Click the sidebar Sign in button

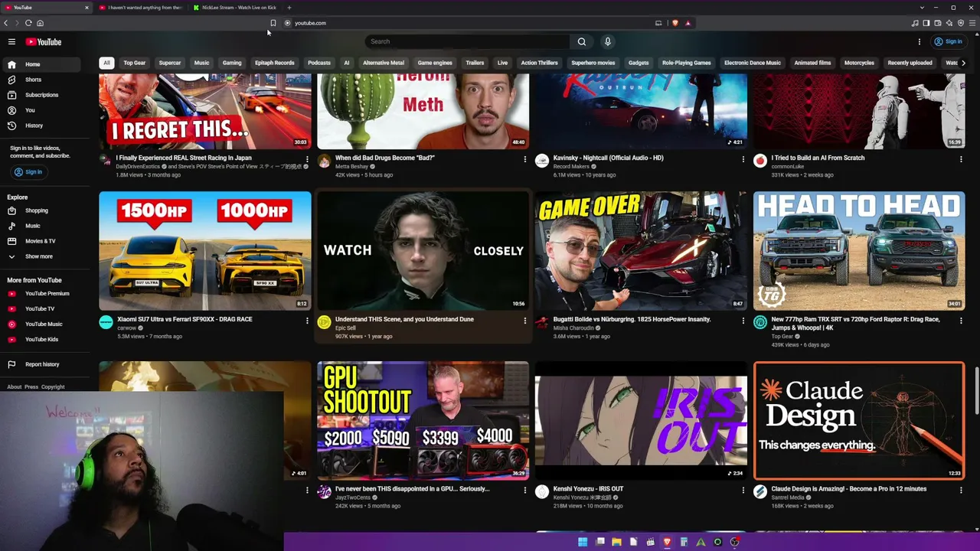tap(28, 171)
